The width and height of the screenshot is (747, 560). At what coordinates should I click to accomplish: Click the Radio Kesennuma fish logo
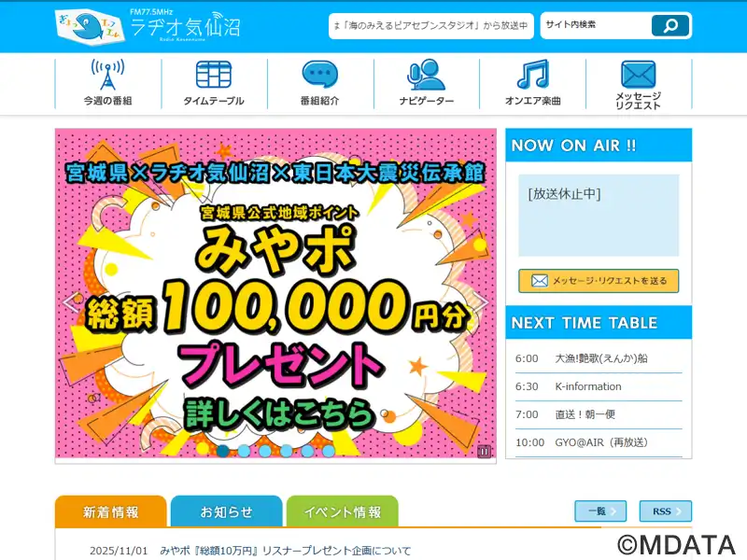tap(90, 25)
